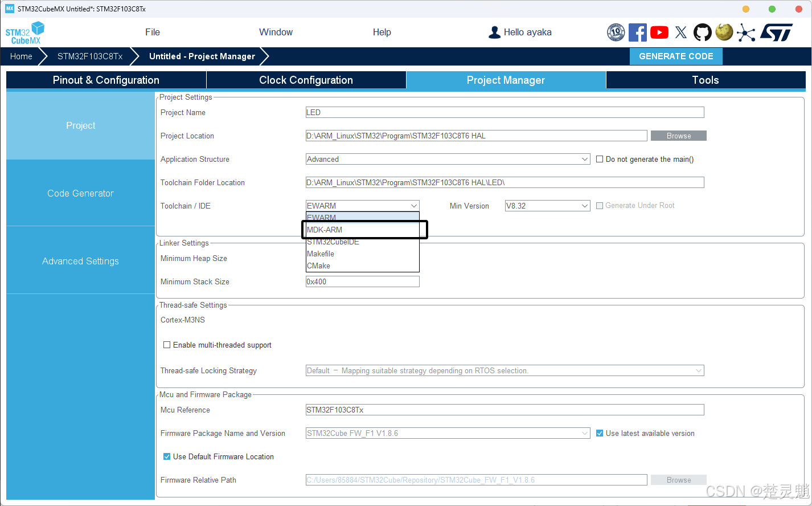
Task: Click the ST community network icon
Action: point(746,32)
